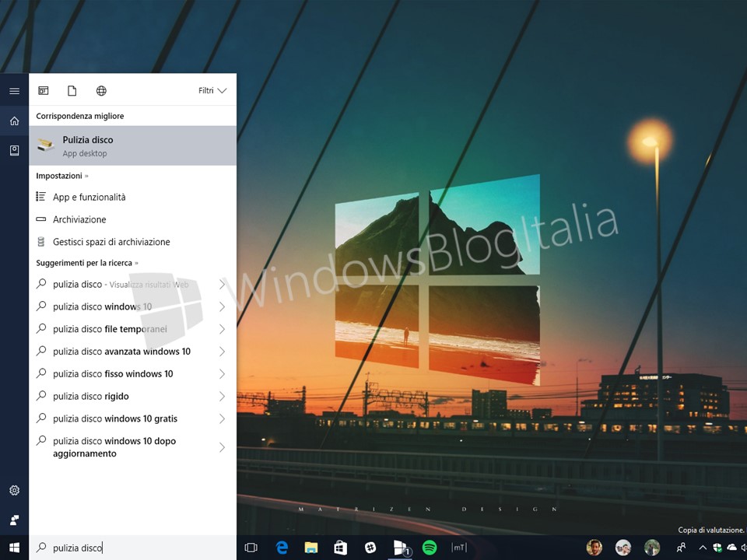This screenshot has width=747, height=560.
Task: Launch Spotify from the taskbar
Action: pos(430,548)
